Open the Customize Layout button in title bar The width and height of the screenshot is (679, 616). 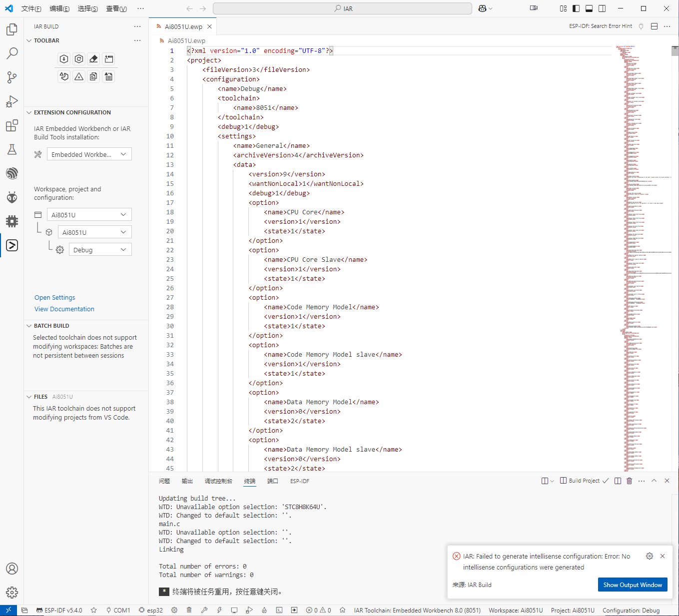(x=563, y=8)
